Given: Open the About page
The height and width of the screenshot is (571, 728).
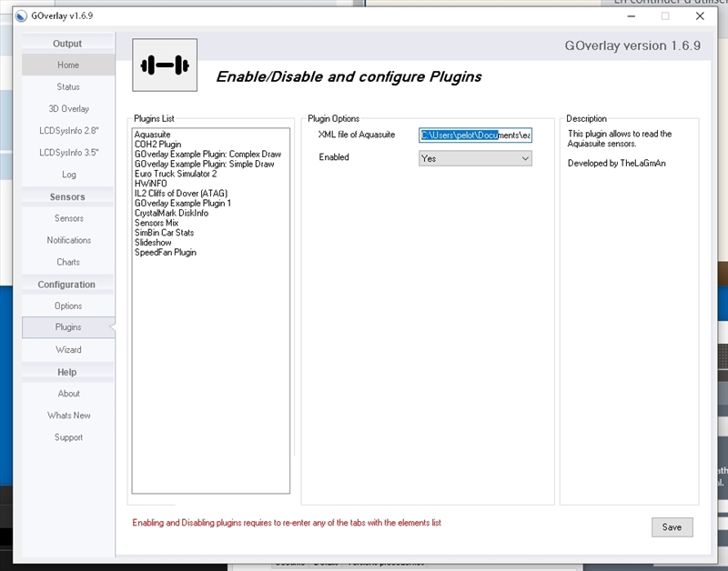Looking at the screenshot, I should (67, 394).
